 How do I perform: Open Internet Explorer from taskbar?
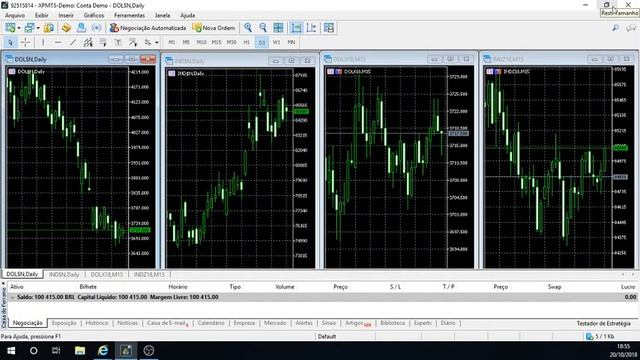point(103,351)
